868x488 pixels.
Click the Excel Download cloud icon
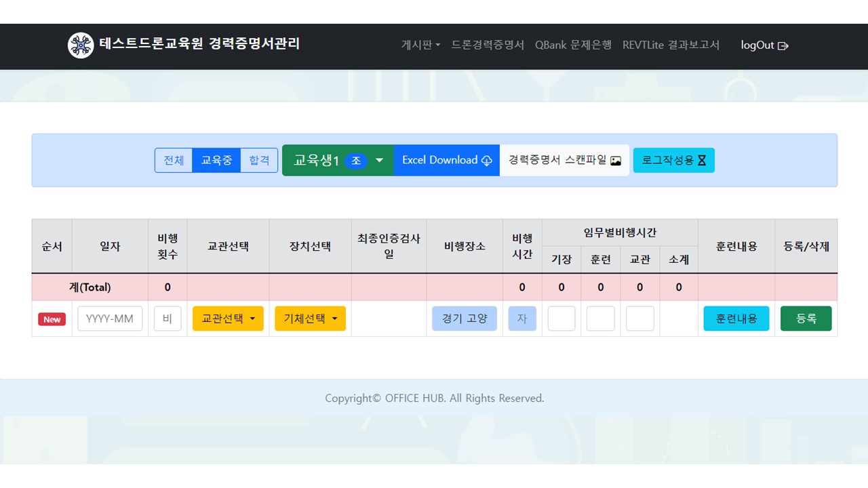coord(487,161)
